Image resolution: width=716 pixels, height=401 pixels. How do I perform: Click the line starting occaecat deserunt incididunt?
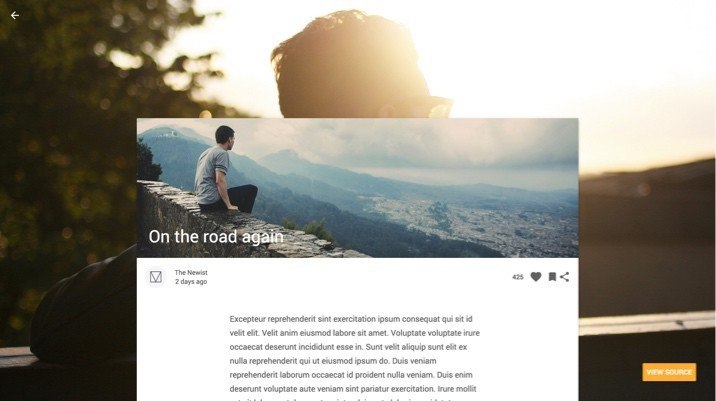tap(348, 347)
